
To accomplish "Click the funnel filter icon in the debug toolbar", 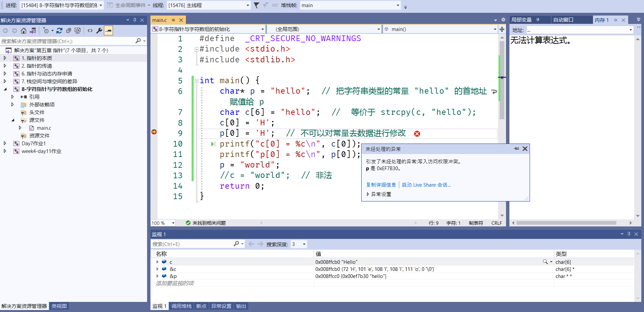I will pos(257,5).
